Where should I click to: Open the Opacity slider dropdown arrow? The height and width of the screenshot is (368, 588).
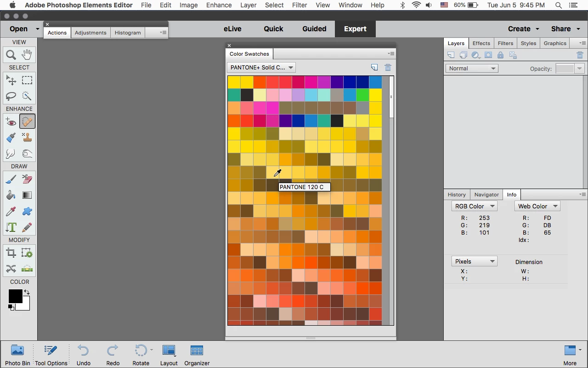coord(580,69)
